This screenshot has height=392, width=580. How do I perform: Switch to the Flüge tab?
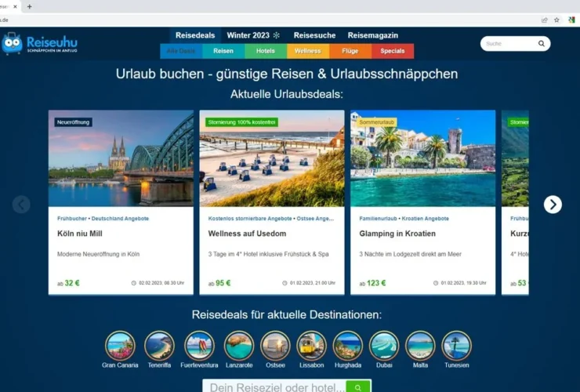pos(350,51)
